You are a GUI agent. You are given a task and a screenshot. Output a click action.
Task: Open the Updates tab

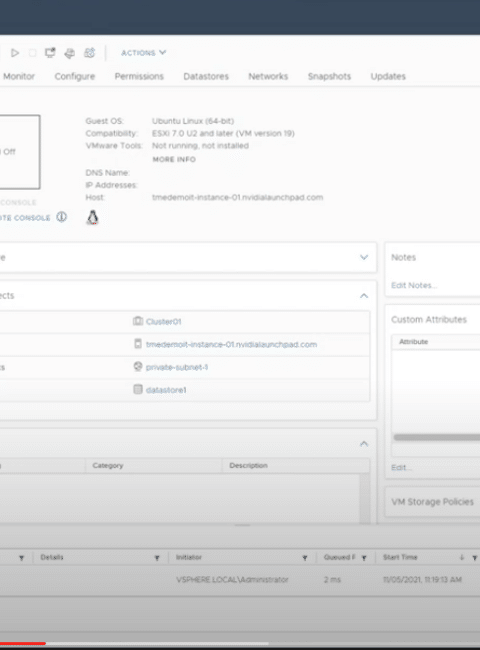tap(388, 76)
